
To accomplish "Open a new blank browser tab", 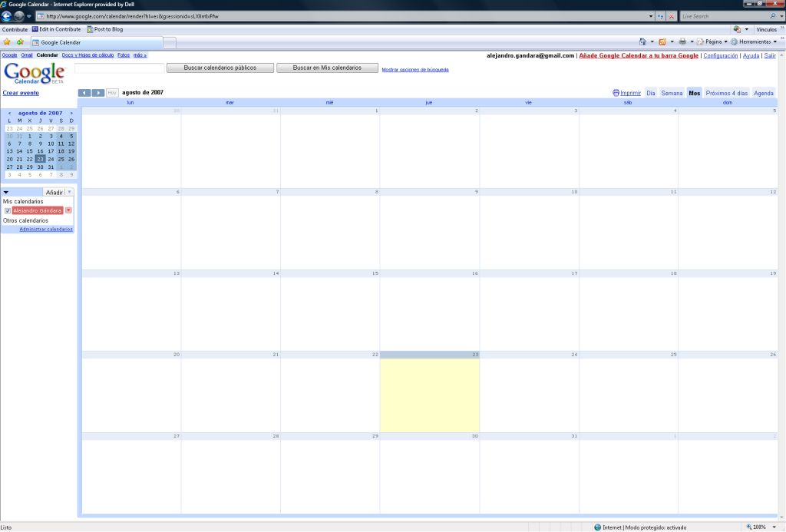I will [170, 43].
